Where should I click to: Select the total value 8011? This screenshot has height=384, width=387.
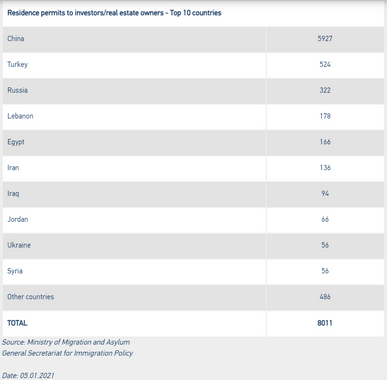click(325, 323)
